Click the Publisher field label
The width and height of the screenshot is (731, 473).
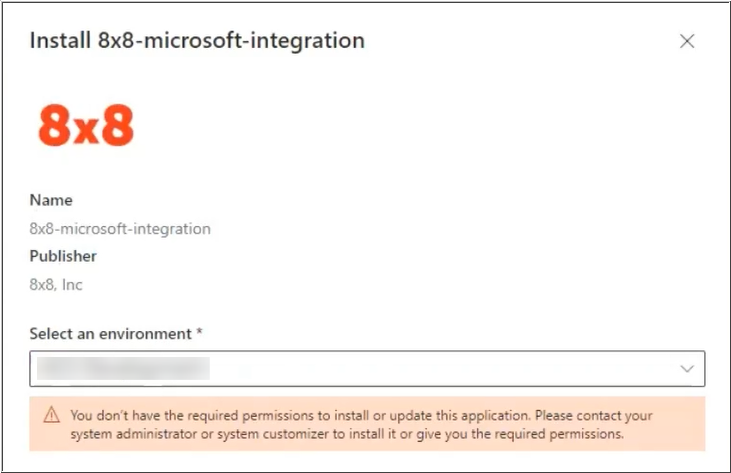coord(63,256)
